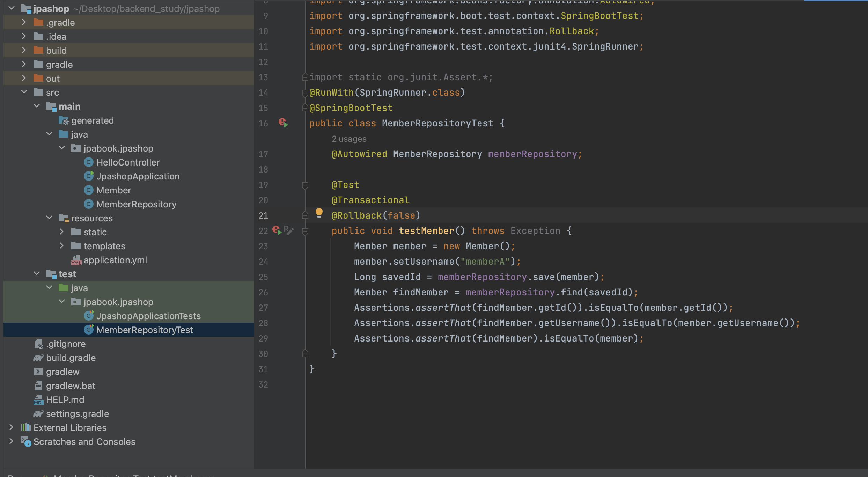
Task: Fold the static import region
Action: (x=305, y=77)
